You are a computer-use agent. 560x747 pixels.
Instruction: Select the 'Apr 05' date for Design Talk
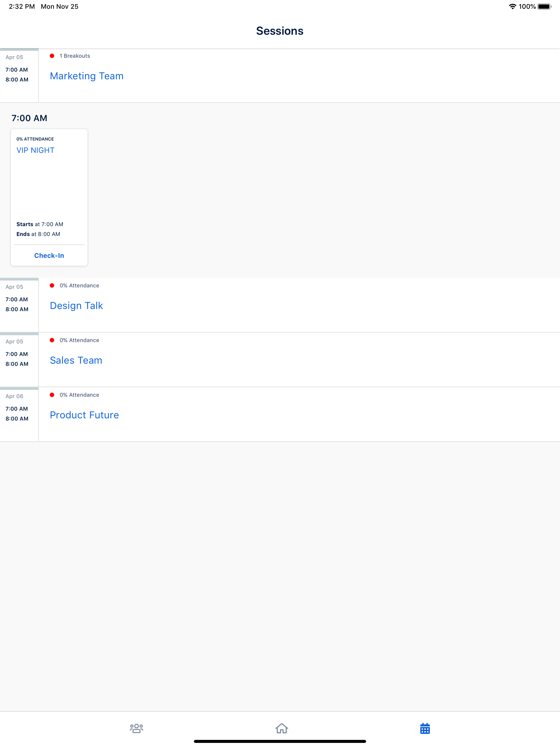pyautogui.click(x=14, y=287)
